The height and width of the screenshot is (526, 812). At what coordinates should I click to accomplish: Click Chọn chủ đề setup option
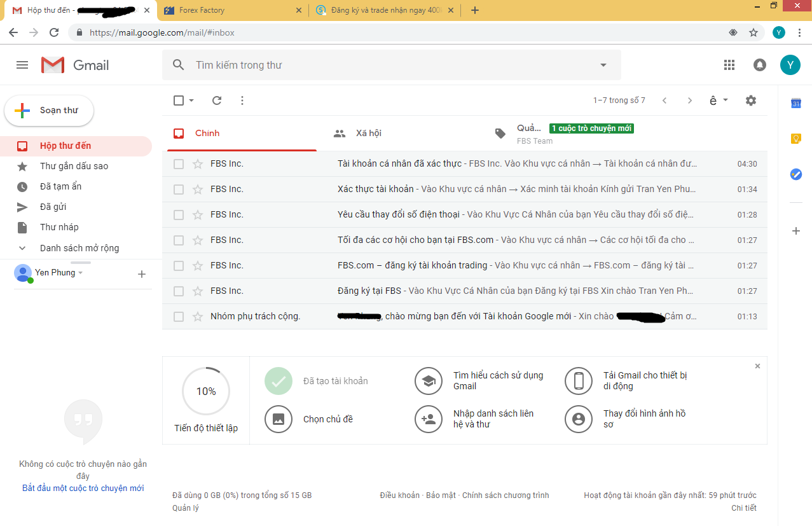(309, 419)
